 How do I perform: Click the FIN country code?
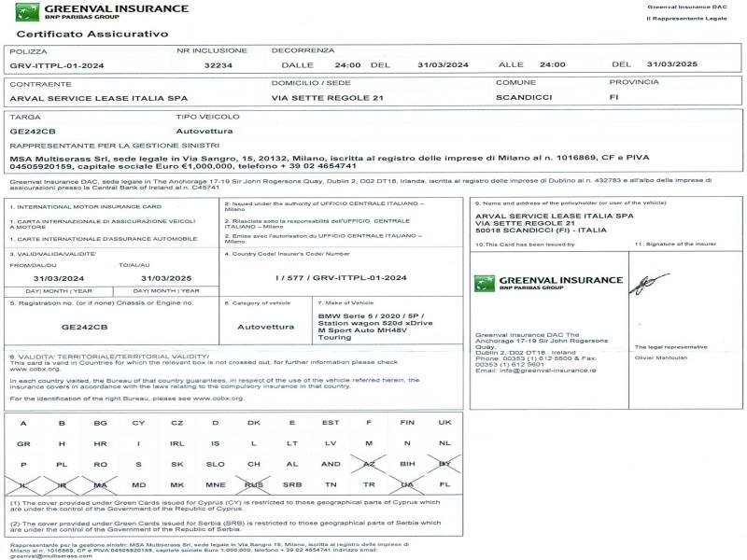407,423
